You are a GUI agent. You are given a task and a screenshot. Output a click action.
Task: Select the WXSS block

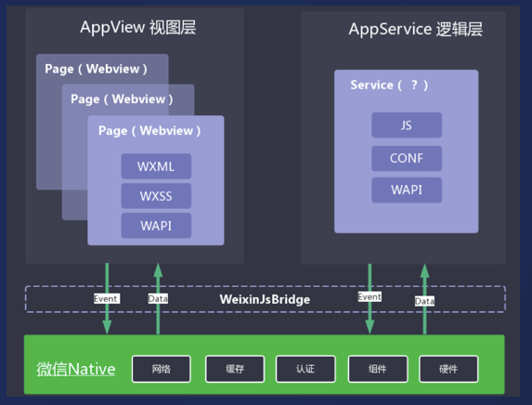[156, 196]
